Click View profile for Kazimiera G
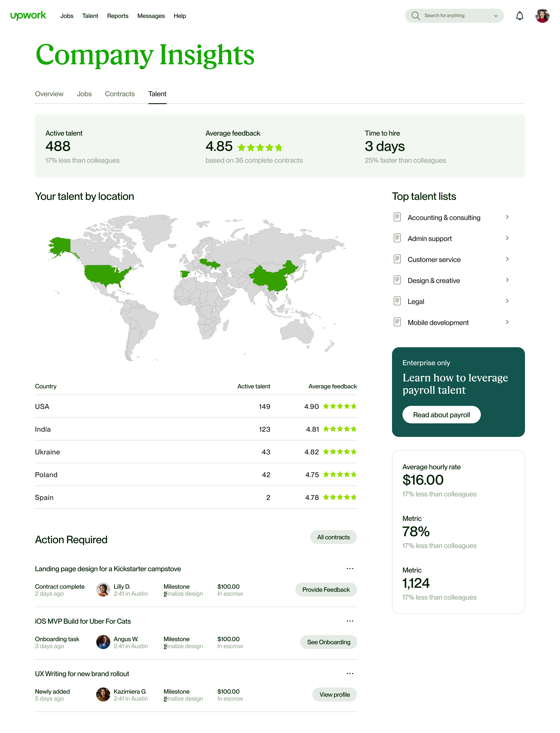This screenshot has height=733, width=560. coord(334,694)
